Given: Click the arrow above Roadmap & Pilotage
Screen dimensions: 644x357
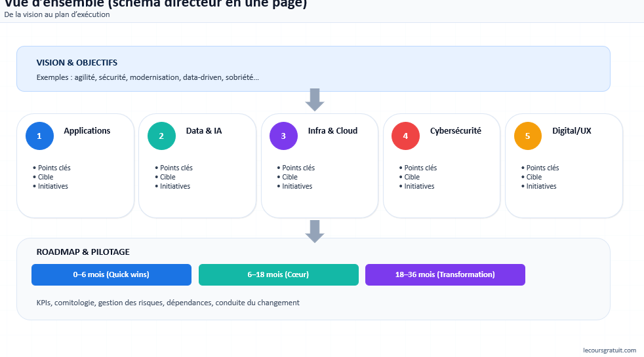Looking at the screenshot, I should 315,231.
